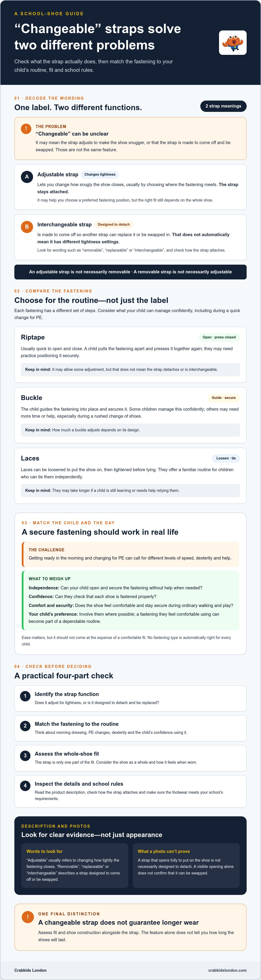Select the circled A badge for Adjustable strap

[27, 177]
